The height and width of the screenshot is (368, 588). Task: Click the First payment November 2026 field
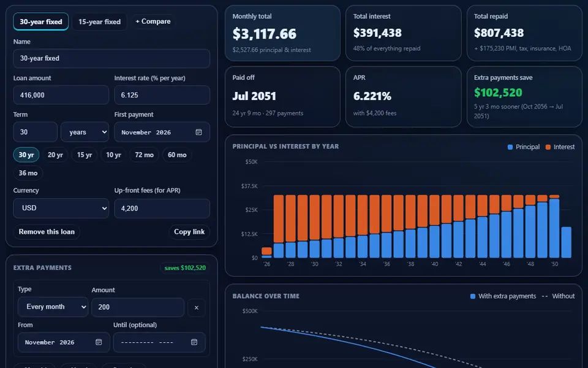tap(162, 132)
